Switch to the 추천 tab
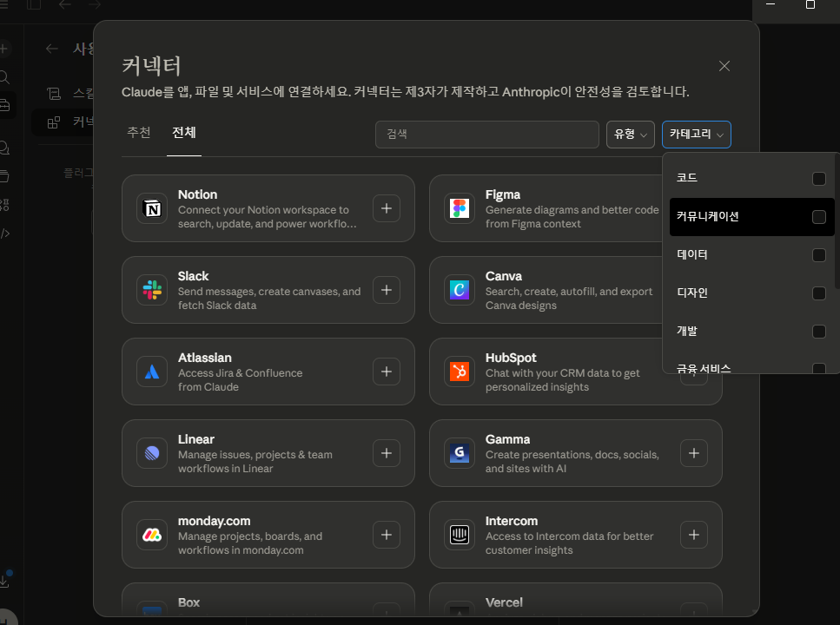 pos(139,133)
